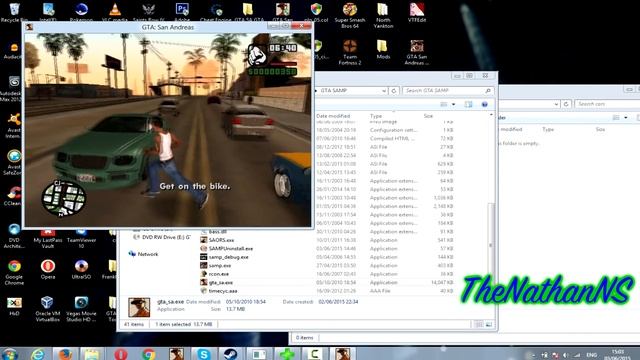The height and width of the screenshot is (360, 640).
Task: Open Skype from the taskbar
Action: pyautogui.click(x=204, y=354)
